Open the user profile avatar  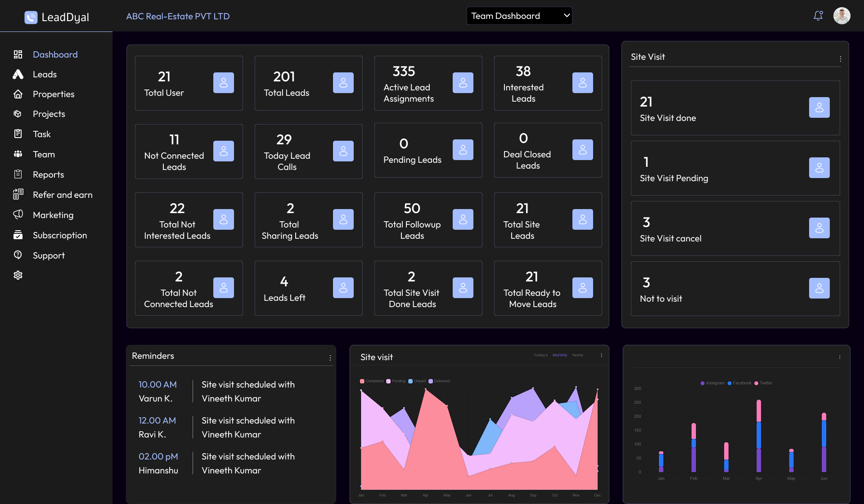tap(841, 16)
